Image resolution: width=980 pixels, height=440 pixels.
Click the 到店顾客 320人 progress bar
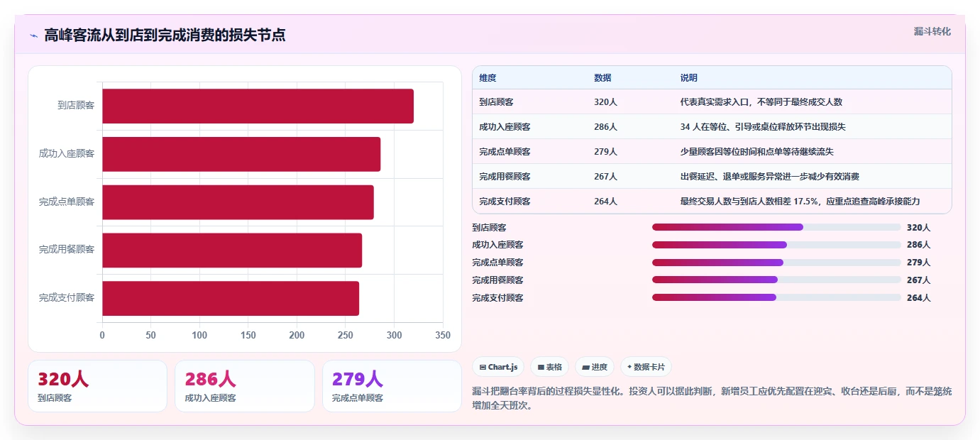(776, 227)
